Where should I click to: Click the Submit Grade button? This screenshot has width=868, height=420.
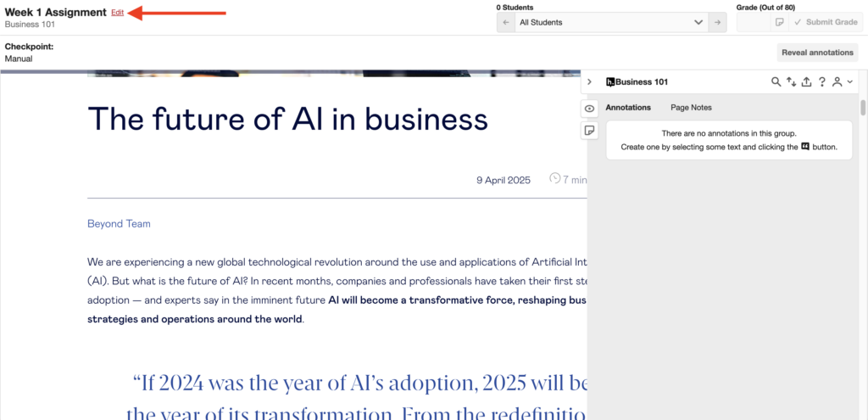(826, 22)
